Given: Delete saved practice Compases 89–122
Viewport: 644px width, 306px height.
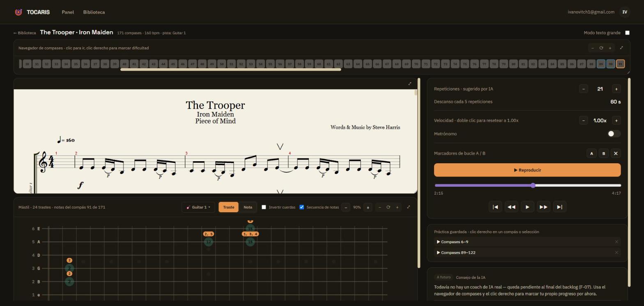Looking at the screenshot, I should tap(616, 253).
